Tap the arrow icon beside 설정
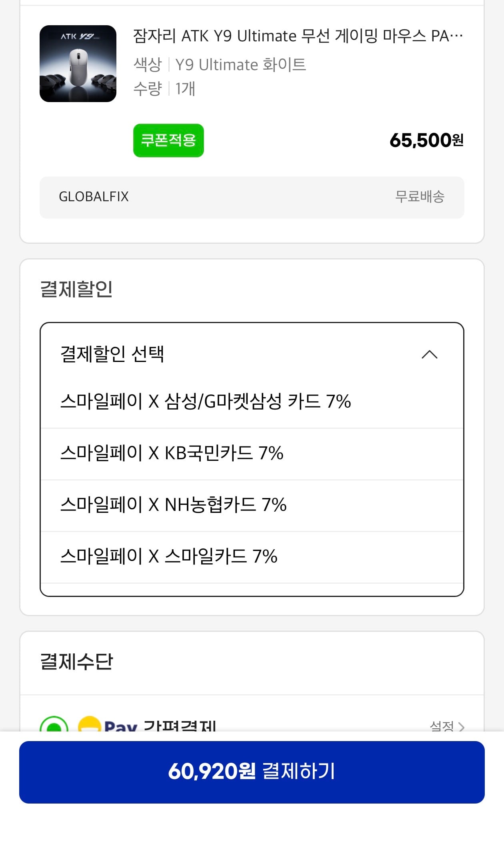504x854 pixels. (461, 726)
